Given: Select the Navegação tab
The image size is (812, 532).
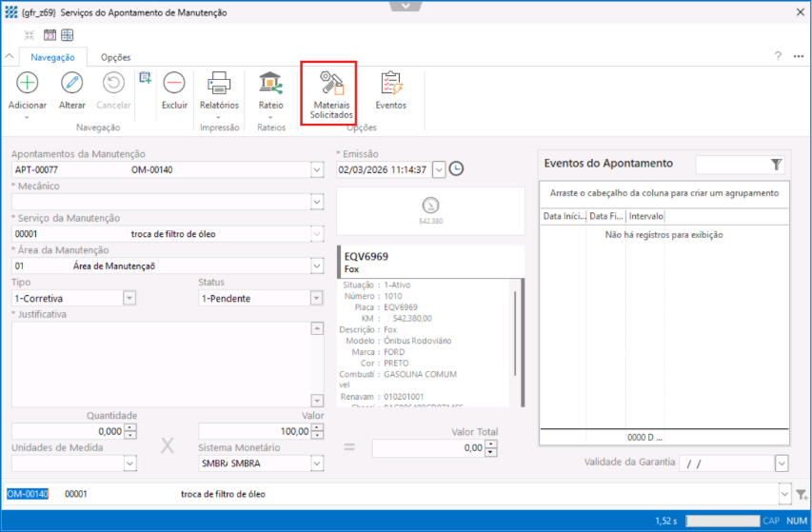Looking at the screenshot, I should pos(52,57).
